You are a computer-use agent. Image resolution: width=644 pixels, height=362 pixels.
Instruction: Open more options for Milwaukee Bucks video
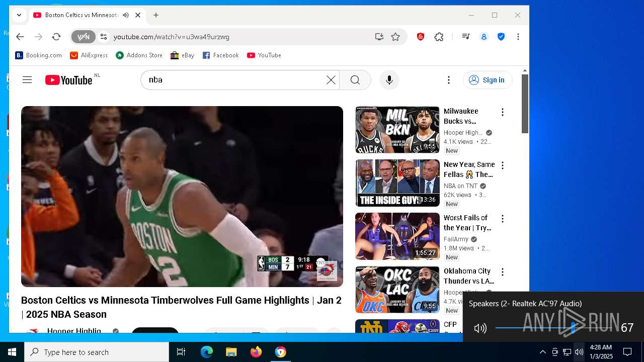(x=502, y=112)
